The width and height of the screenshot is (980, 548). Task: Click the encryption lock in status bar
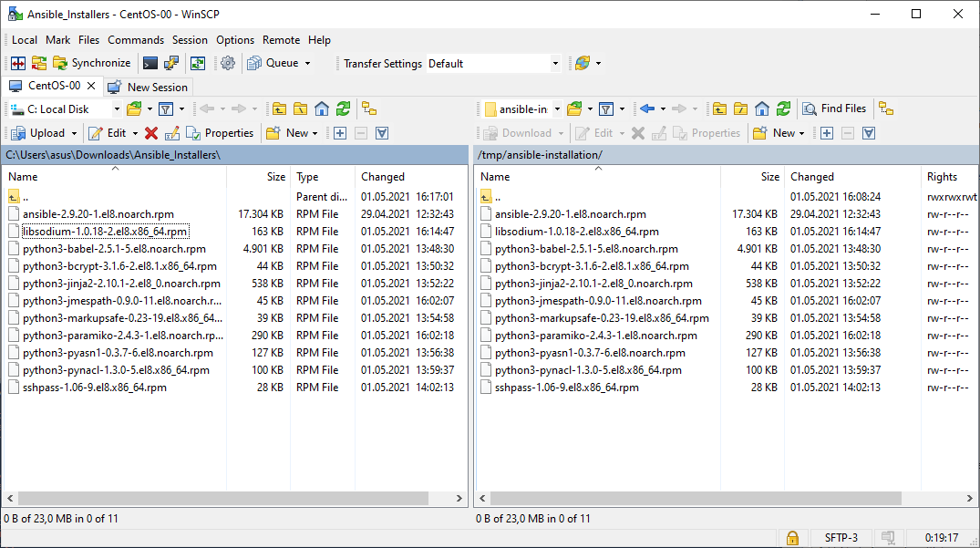tap(792, 538)
